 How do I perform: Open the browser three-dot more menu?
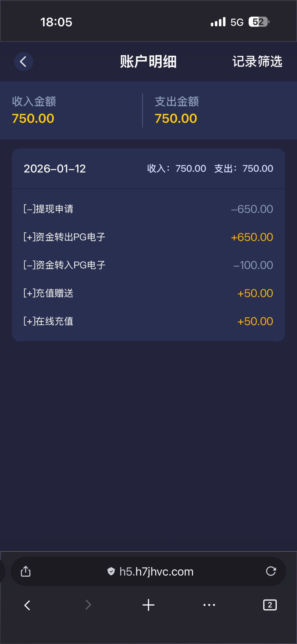[x=209, y=605]
